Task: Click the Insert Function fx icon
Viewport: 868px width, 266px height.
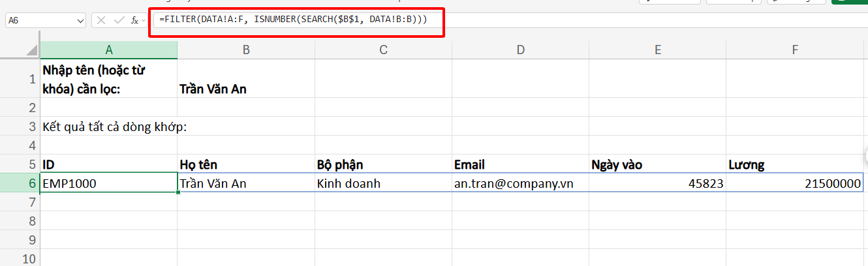Action: click(134, 20)
